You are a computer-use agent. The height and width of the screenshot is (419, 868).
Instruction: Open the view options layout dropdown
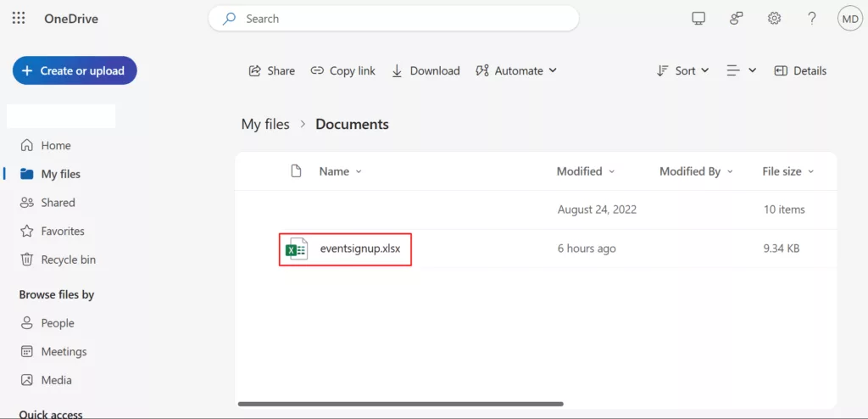click(x=741, y=71)
